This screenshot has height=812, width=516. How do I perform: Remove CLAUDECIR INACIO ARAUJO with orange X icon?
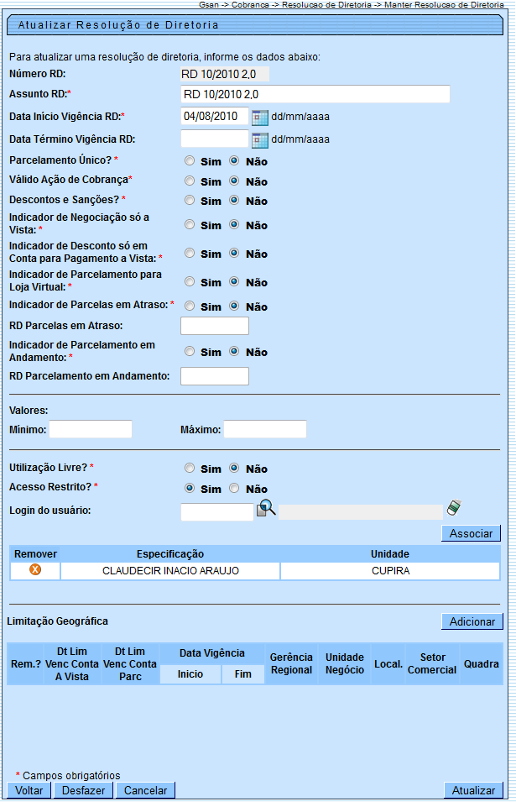[x=35, y=569]
